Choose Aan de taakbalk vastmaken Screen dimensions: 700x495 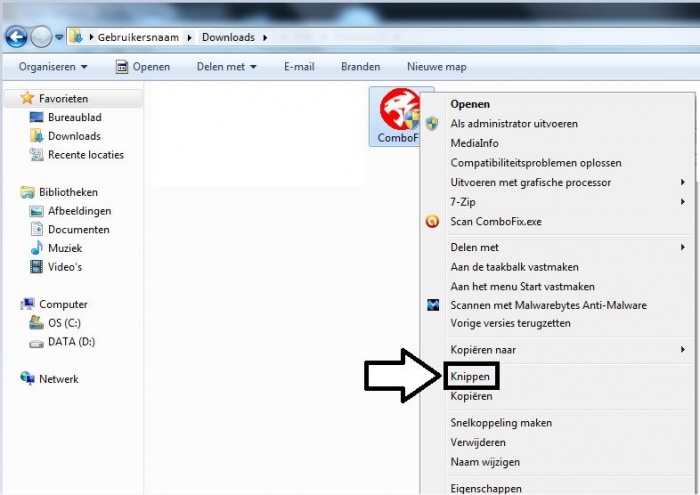[514, 267]
